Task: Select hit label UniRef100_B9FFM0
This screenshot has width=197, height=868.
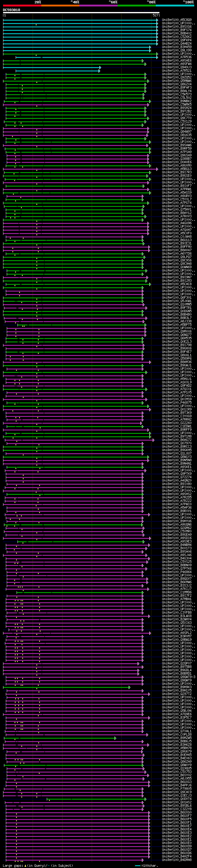Action: coord(177,247)
